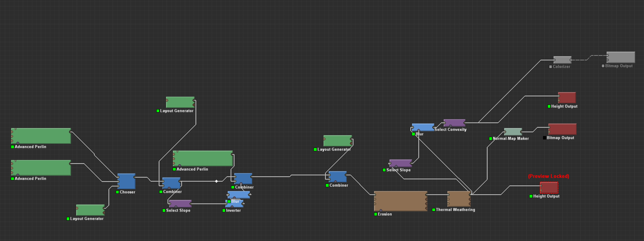Click the green status square of Chooser

pos(118,192)
